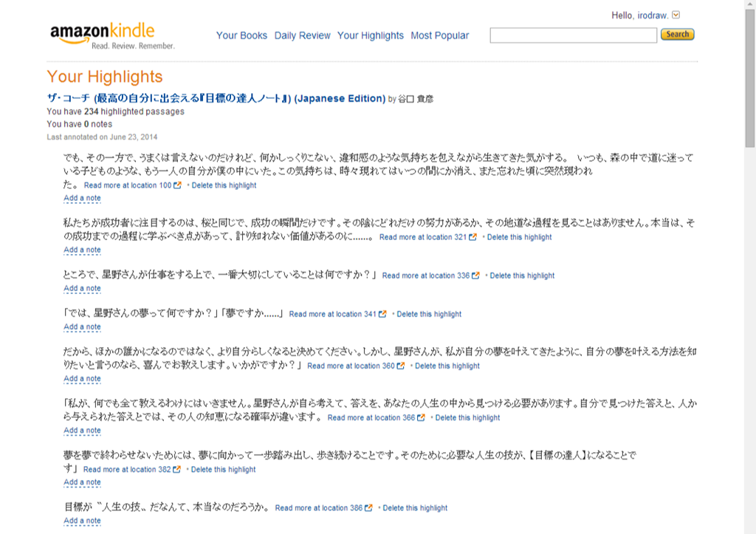Delete the highlight at location 382
The width and height of the screenshot is (756, 534).
point(223,469)
